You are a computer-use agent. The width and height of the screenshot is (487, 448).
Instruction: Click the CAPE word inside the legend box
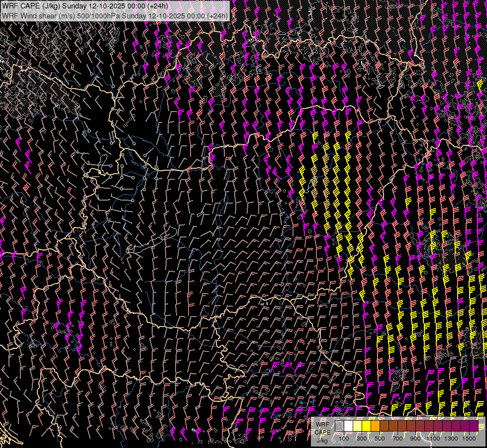[x=322, y=432]
